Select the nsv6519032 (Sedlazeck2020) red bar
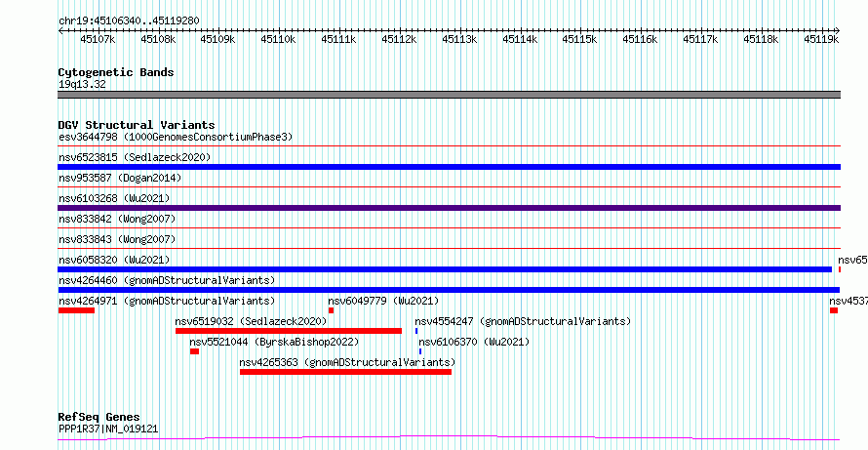Screen dimensions: 868x450 (x=289, y=331)
